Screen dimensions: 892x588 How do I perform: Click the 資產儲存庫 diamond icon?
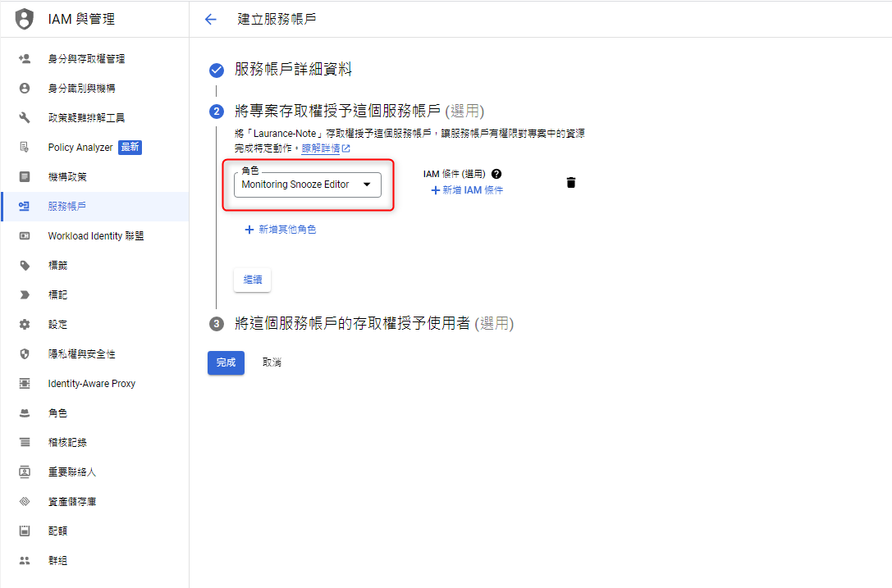[25, 502]
